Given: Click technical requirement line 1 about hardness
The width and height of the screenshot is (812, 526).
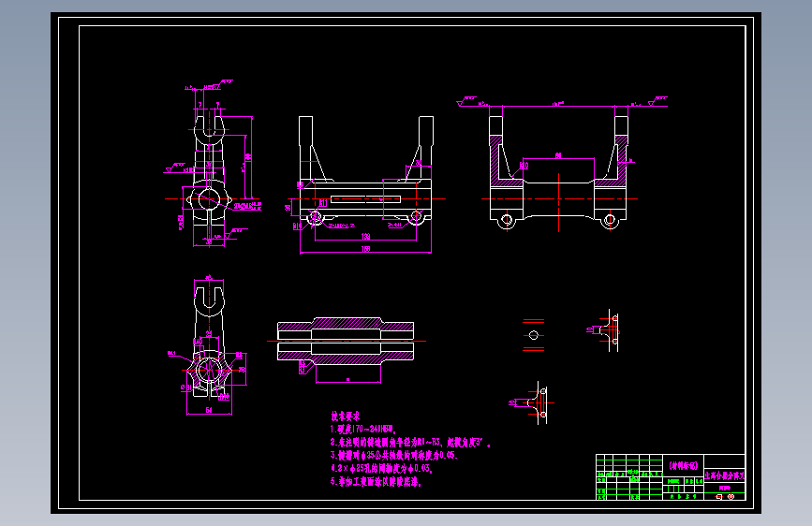Looking at the screenshot, I should point(363,430).
